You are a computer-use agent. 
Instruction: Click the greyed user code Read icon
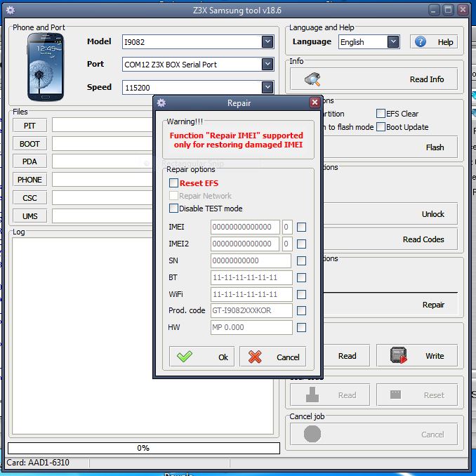click(x=312, y=395)
